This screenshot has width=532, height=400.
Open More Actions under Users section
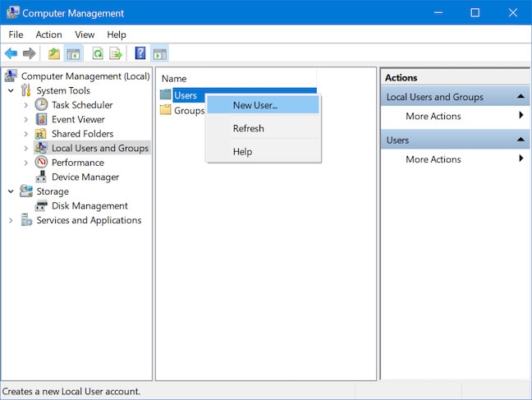point(433,159)
